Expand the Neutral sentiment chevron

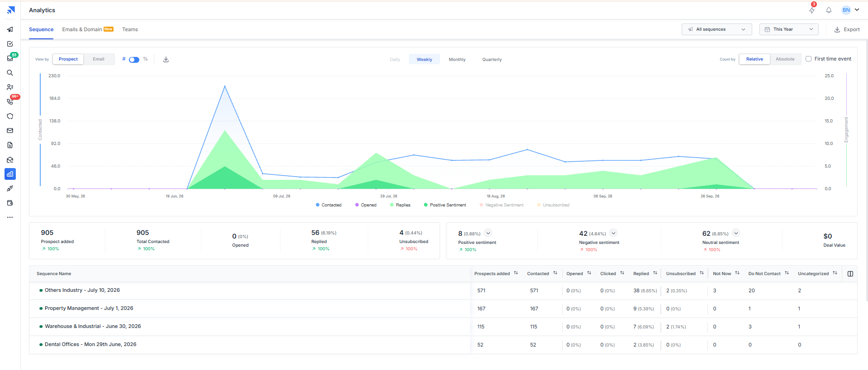[736, 233]
